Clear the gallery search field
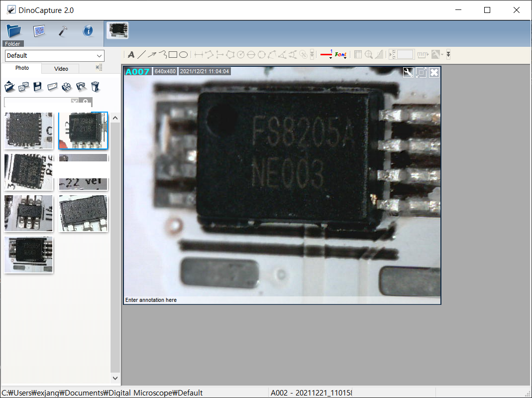 coord(75,102)
